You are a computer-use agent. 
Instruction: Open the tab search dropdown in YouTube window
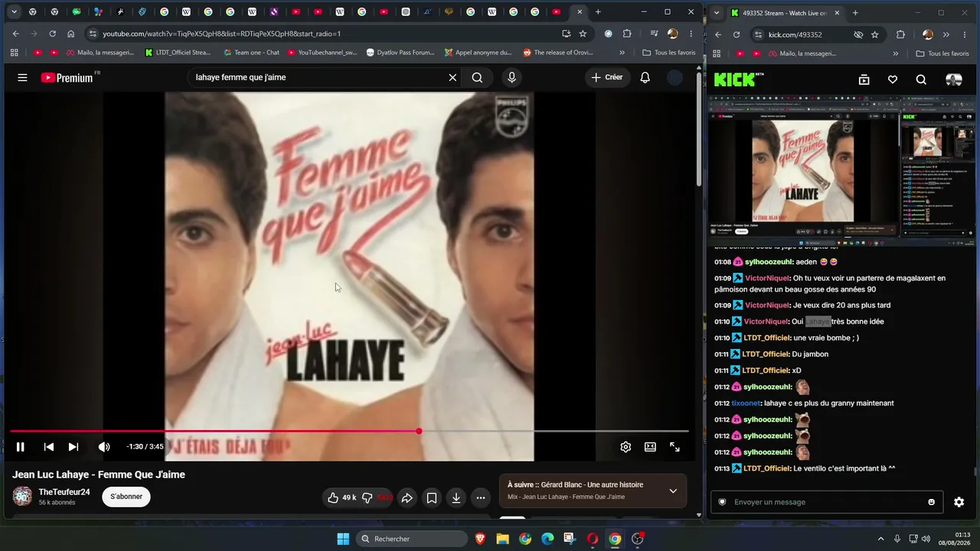tap(13, 12)
